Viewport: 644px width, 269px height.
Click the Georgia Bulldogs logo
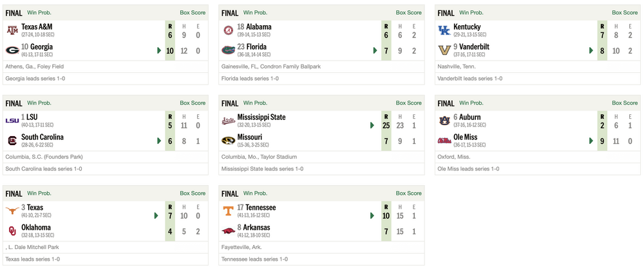click(x=12, y=50)
